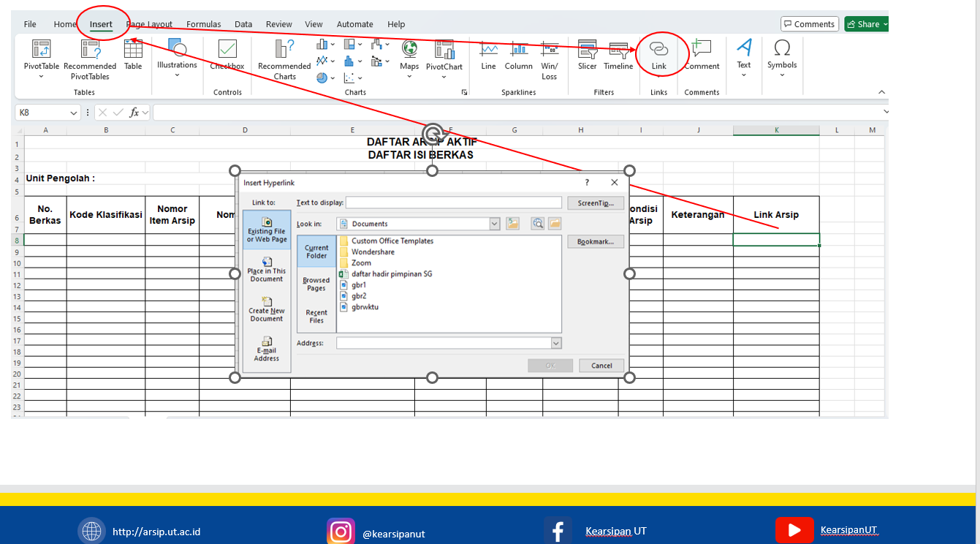Insert a Table from the ribbon
This screenshot has width=980, height=544.
[x=133, y=50]
